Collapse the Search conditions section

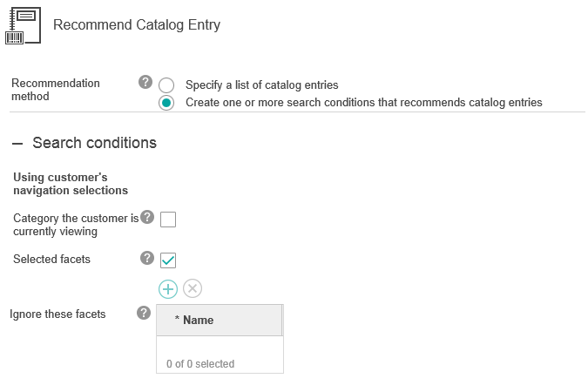[17, 143]
